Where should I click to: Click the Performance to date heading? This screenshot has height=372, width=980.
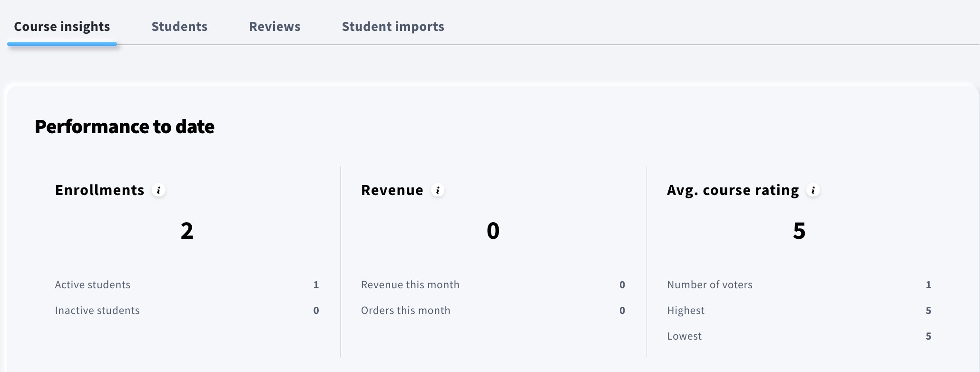[125, 127]
